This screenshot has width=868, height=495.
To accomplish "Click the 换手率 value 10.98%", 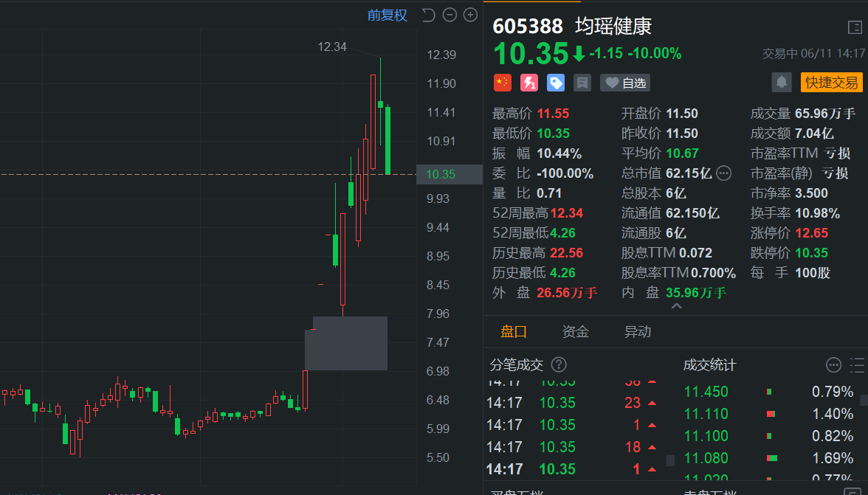I will (x=818, y=213).
